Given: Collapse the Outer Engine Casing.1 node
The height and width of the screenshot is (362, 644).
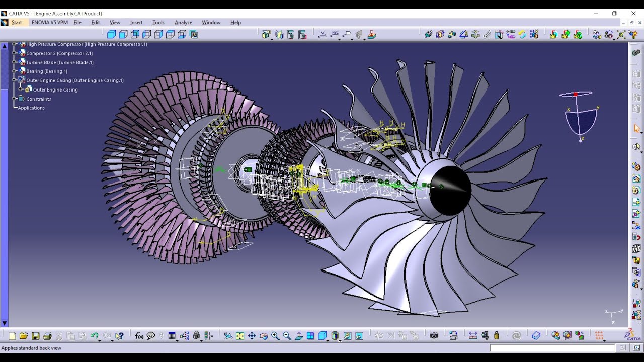Looking at the screenshot, I should (x=15, y=80).
